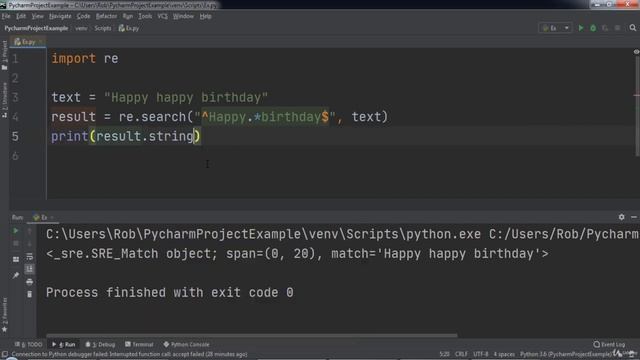Open the Edit menu

coord(21,16)
